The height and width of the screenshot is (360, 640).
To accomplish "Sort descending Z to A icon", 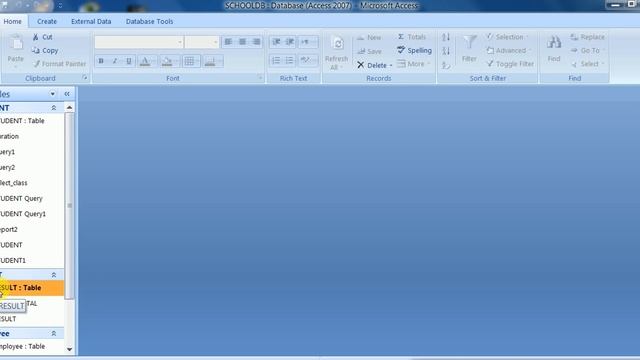I will 446,51.
